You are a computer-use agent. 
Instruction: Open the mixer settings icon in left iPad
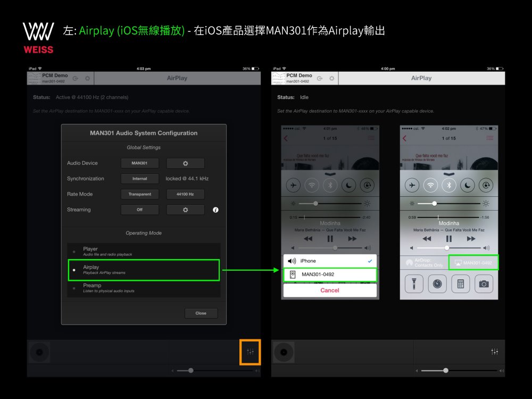251,352
